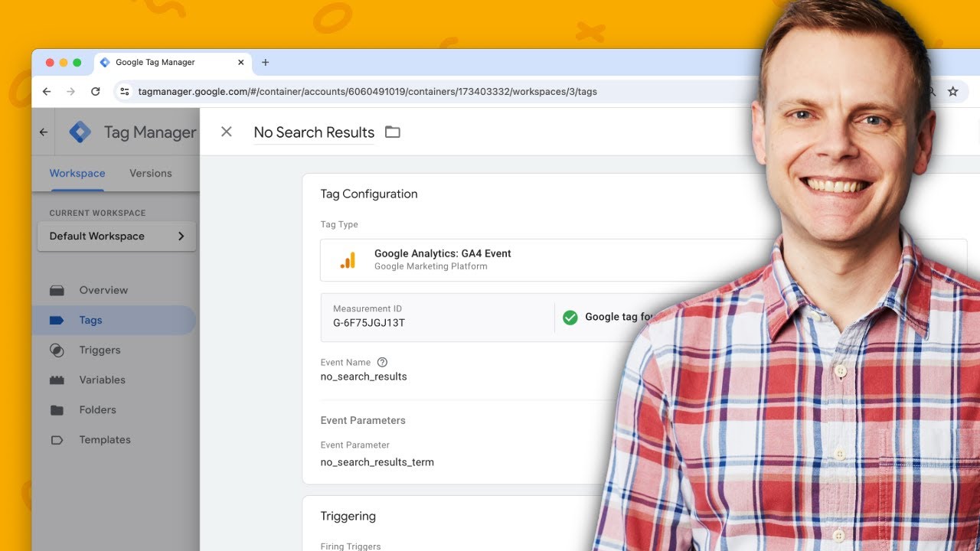
Task: Open a new browser tab
Action: [x=265, y=63]
